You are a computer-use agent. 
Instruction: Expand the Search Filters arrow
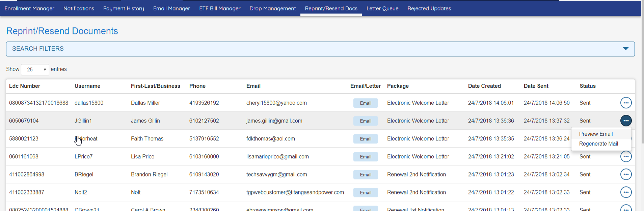(625, 49)
